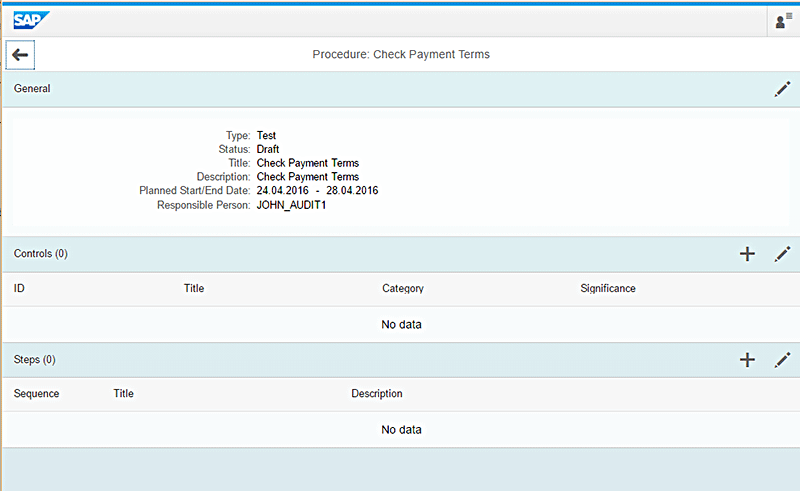Edit Controls section using pencil icon
The height and width of the screenshot is (491, 800).
[x=782, y=254]
